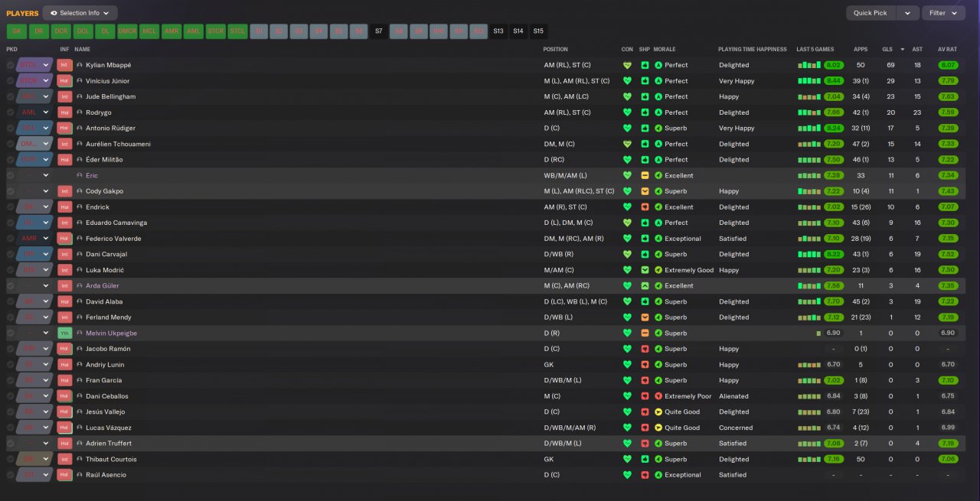This screenshot has height=501, width=980.
Task: Click Dani Ceballos's Extremely Poor morale icon
Action: [x=658, y=396]
